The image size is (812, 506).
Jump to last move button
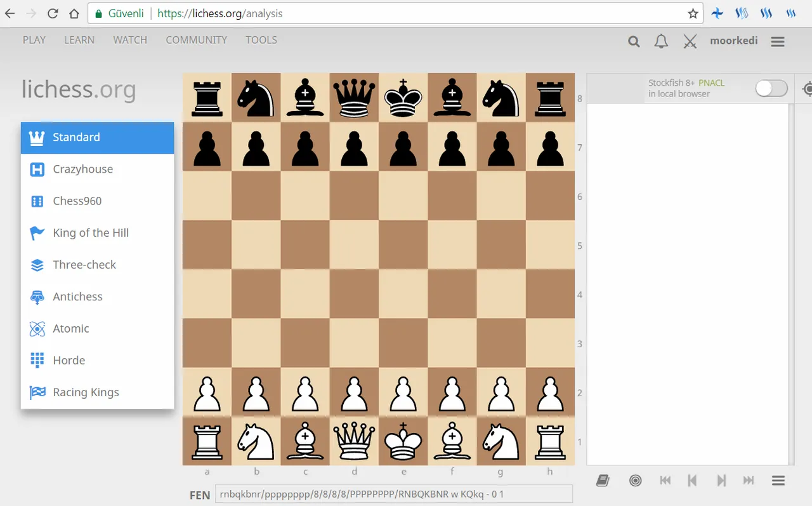click(749, 481)
